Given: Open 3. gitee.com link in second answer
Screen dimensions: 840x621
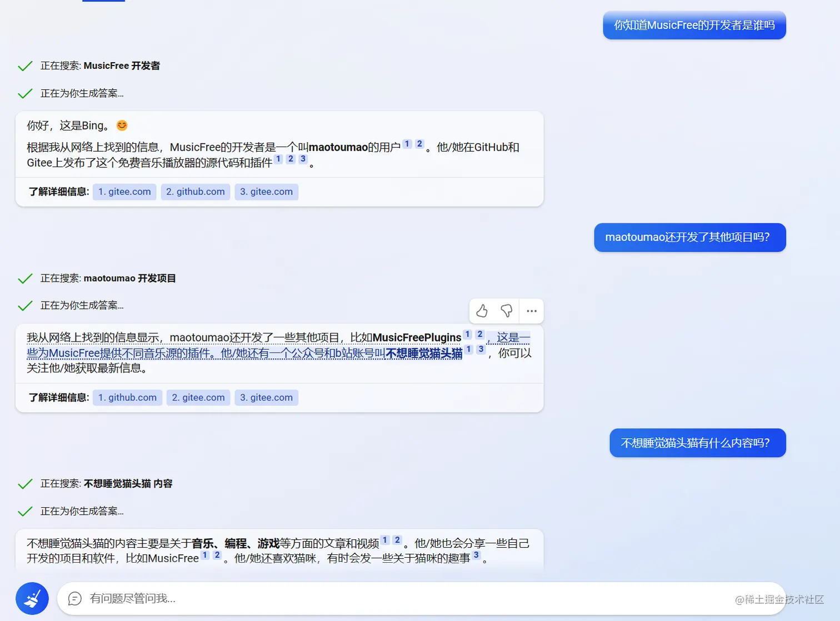Looking at the screenshot, I should point(267,398).
